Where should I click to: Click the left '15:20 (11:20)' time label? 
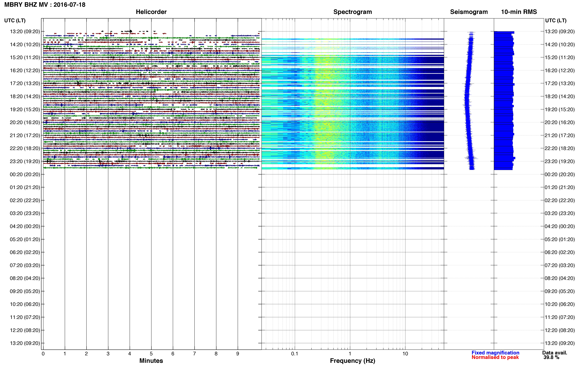(x=25, y=57)
